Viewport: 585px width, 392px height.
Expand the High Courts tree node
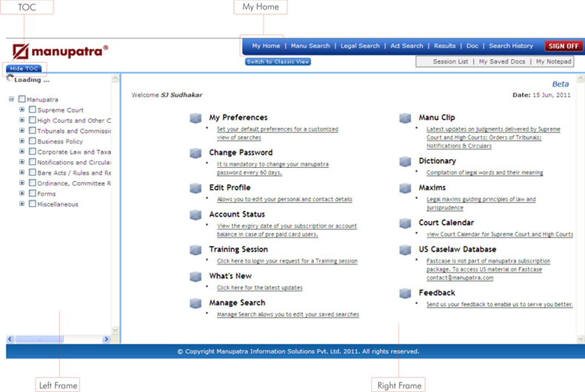click(x=22, y=120)
